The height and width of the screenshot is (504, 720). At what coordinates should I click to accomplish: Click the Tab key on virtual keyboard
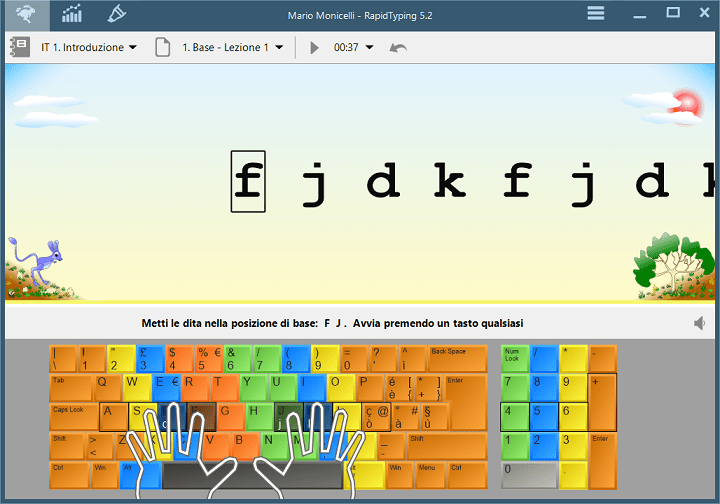click(x=71, y=387)
